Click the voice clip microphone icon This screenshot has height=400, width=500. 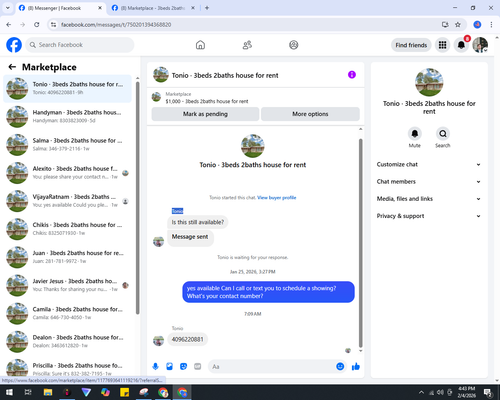tap(155, 367)
